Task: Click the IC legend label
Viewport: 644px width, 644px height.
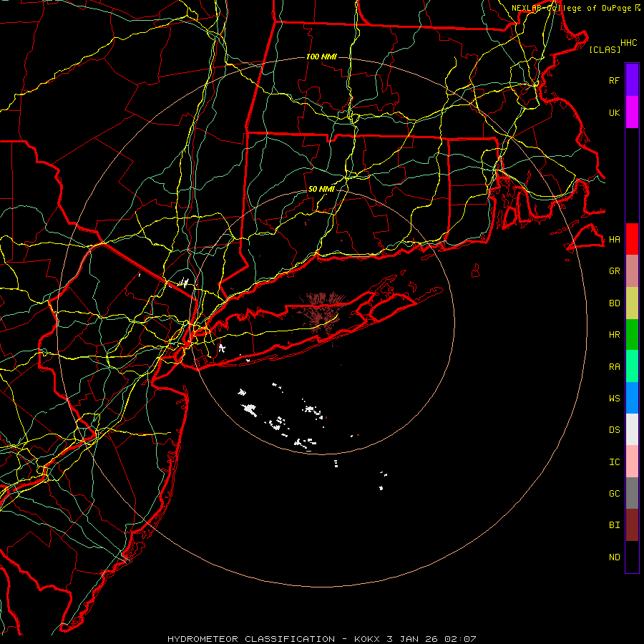Action: [x=614, y=462]
